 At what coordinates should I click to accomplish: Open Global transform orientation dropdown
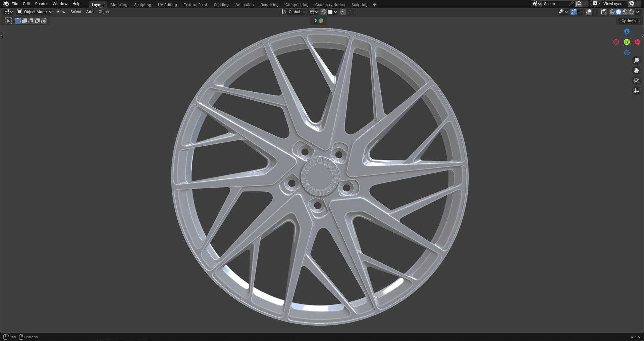coord(293,12)
